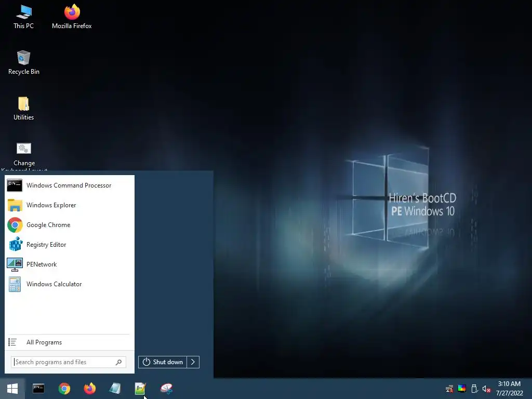Launch Google Chrome from Start menu

[69, 224]
